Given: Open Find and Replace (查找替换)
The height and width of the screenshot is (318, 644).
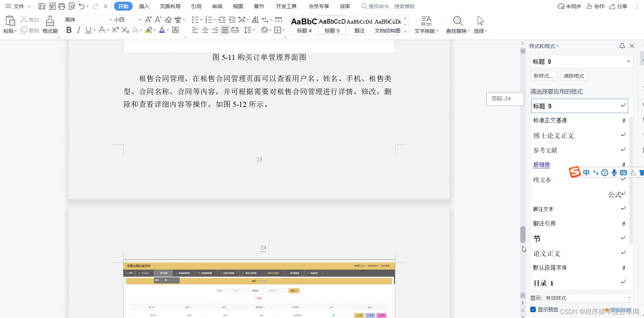Looking at the screenshot, I should tap(458, 25).
